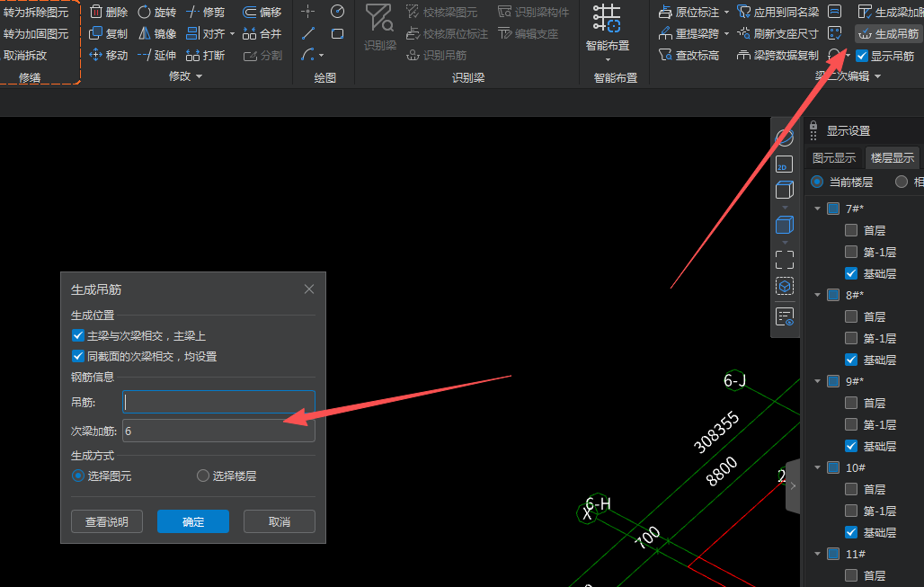The width and height of the screenshot is (924, 587).
Task: Select the 选择楼层 radio button
Action: click(x=203, y=476)
